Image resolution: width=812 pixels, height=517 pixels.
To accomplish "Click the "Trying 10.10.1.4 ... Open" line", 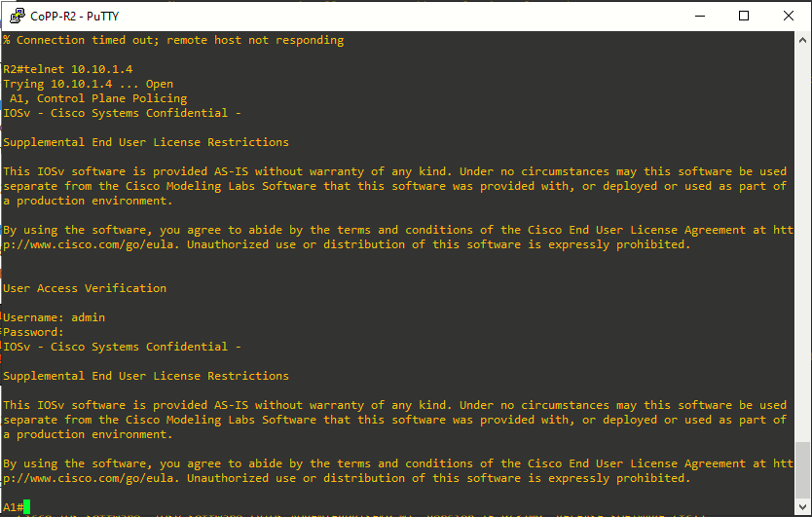I will pos(88,84).
